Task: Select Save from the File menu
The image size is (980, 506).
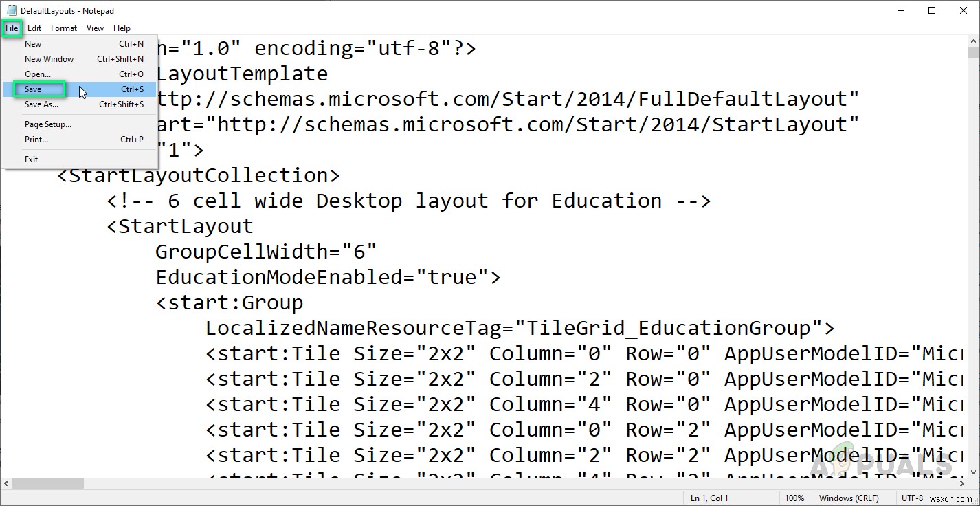Action: 33,89
